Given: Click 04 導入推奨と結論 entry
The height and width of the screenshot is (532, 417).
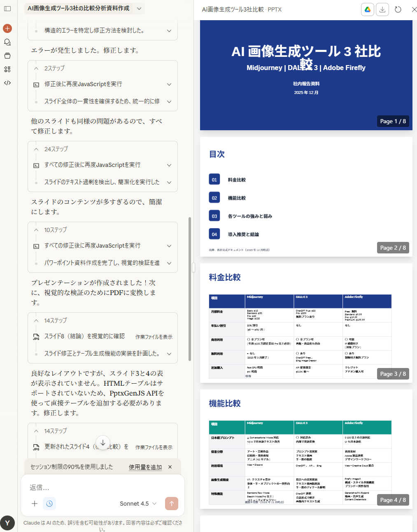Looking at the screenshot, I should click(x=234, y=234).
